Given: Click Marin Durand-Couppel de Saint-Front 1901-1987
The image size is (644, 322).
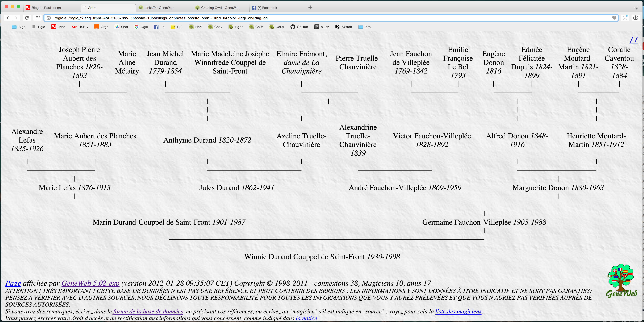Looking at the screenshot, I should pyautogui.click(x=169, y=222).
